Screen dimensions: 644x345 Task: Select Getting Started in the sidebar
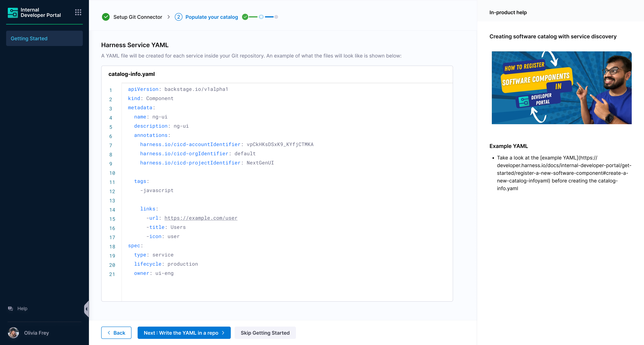click(44, 39)
